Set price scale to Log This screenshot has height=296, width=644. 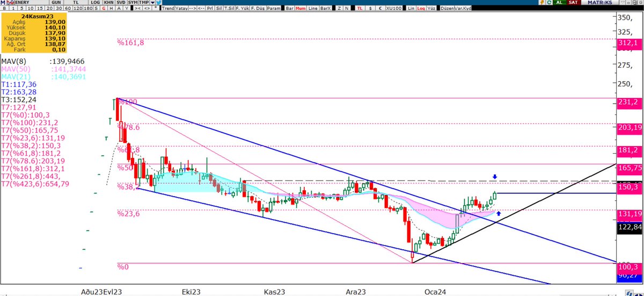click(421, 9)
